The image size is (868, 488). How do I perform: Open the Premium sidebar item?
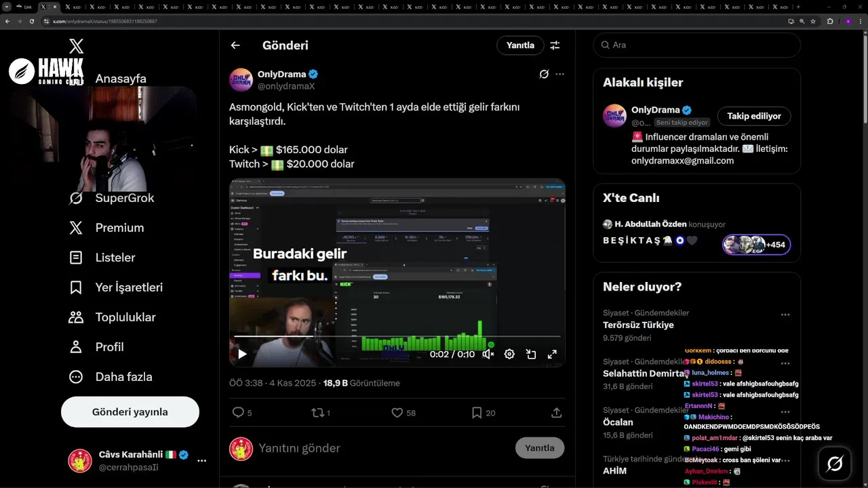pyautogui.click(x=106, y=228)
